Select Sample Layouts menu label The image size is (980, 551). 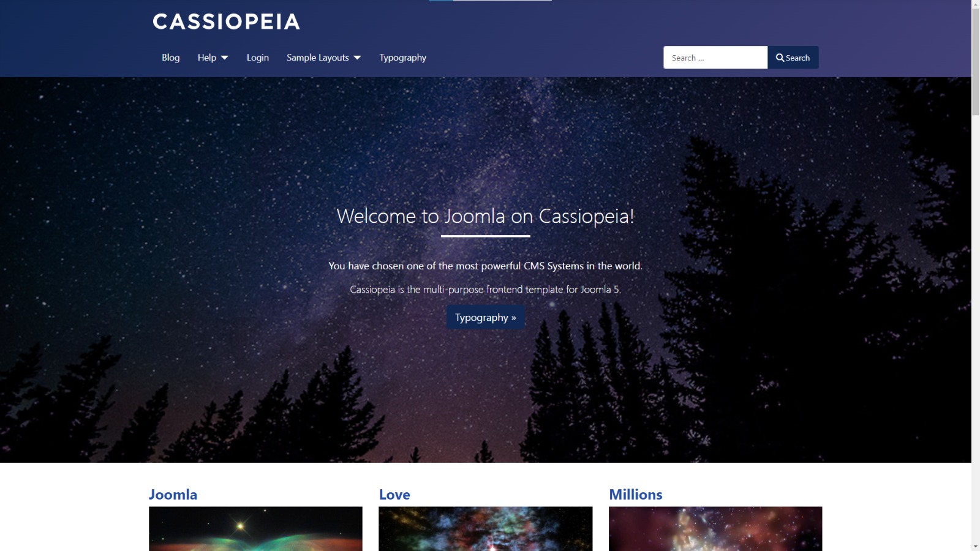click(318, 58)
